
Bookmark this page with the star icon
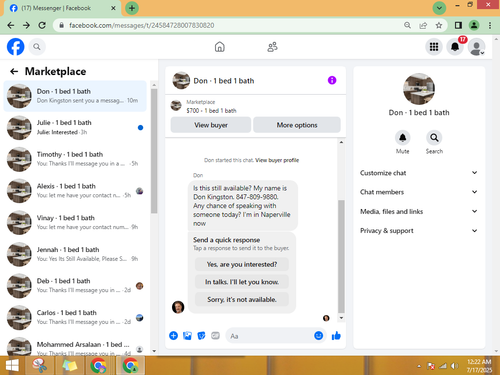[x=439, y=25]
